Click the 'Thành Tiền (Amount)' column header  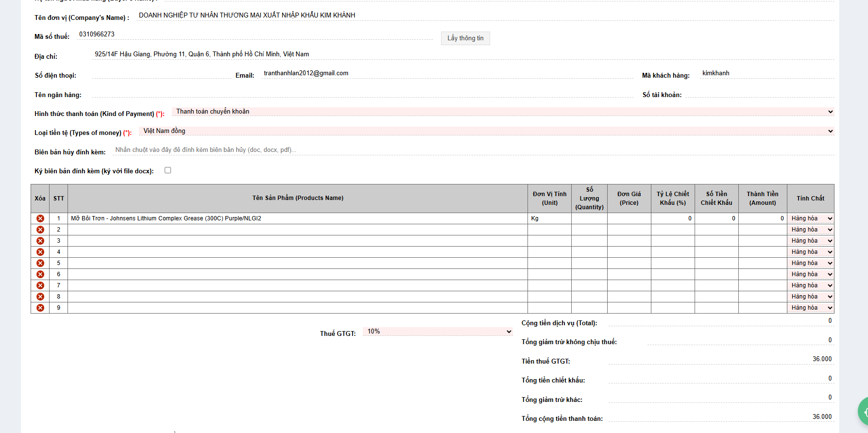[763, 199]
